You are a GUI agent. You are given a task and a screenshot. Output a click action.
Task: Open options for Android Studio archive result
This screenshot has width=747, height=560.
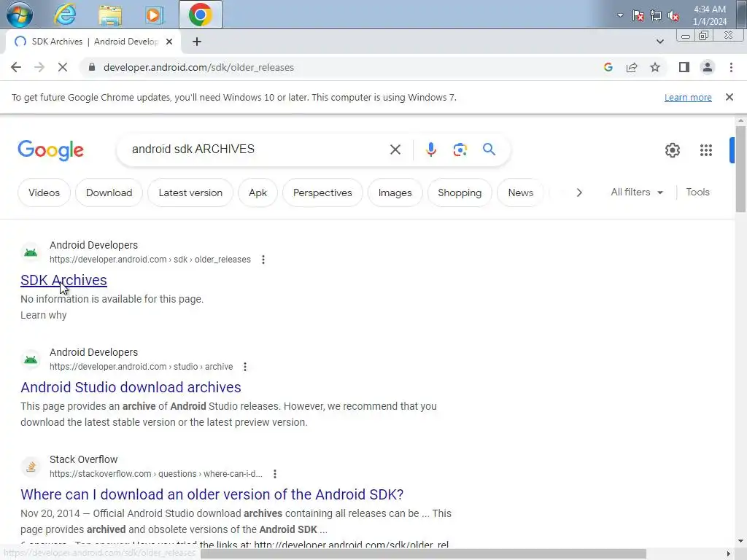pos(245,367)
